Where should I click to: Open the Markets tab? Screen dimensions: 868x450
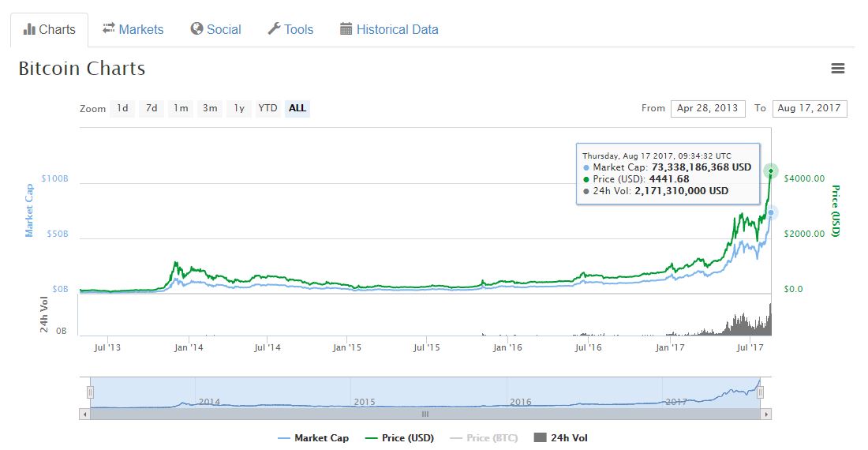click(x=133, y=29)
